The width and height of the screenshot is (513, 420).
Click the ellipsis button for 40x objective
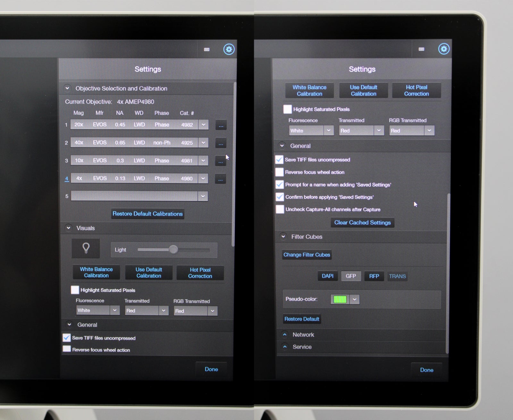[x=221, y=143]
